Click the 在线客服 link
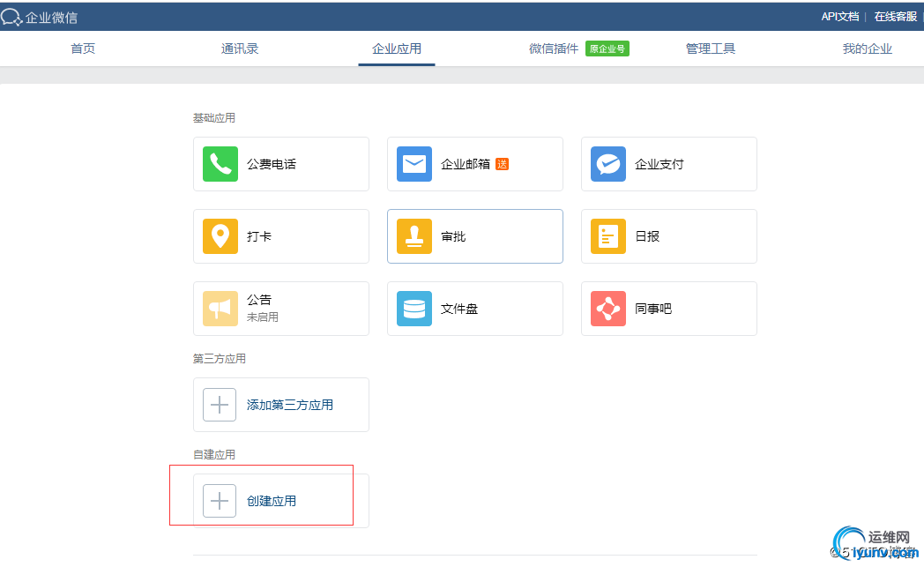The height and width of the screenshot is (567, 924). pyautogui.click(x=896, y=16)
